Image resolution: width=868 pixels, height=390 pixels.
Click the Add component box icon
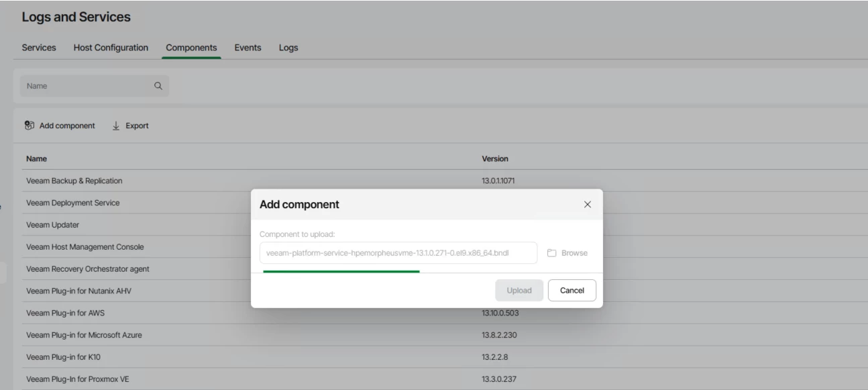click(30, 126)
